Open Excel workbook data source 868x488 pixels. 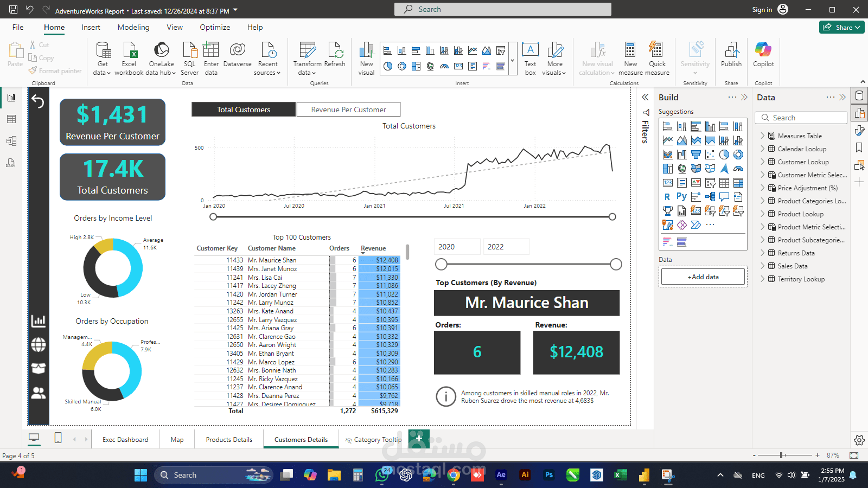(129, 58)
